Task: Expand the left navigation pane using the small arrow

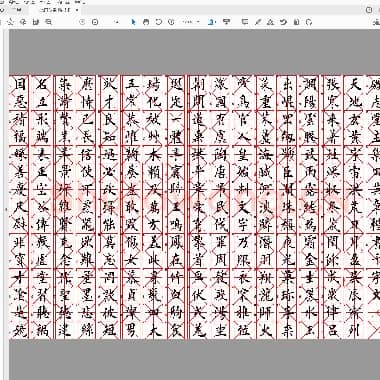Action: pyautogui.click(x=5, y=209)
